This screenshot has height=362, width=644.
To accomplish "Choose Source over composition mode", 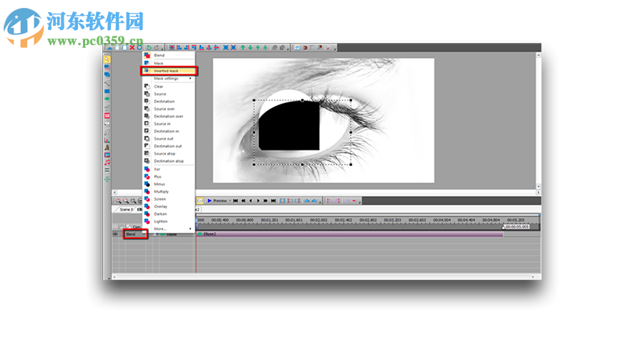I will (168, 109).
